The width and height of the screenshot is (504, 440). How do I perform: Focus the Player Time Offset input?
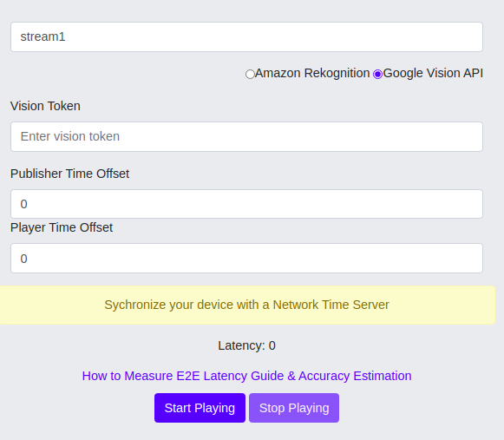(x=246, y=259)
